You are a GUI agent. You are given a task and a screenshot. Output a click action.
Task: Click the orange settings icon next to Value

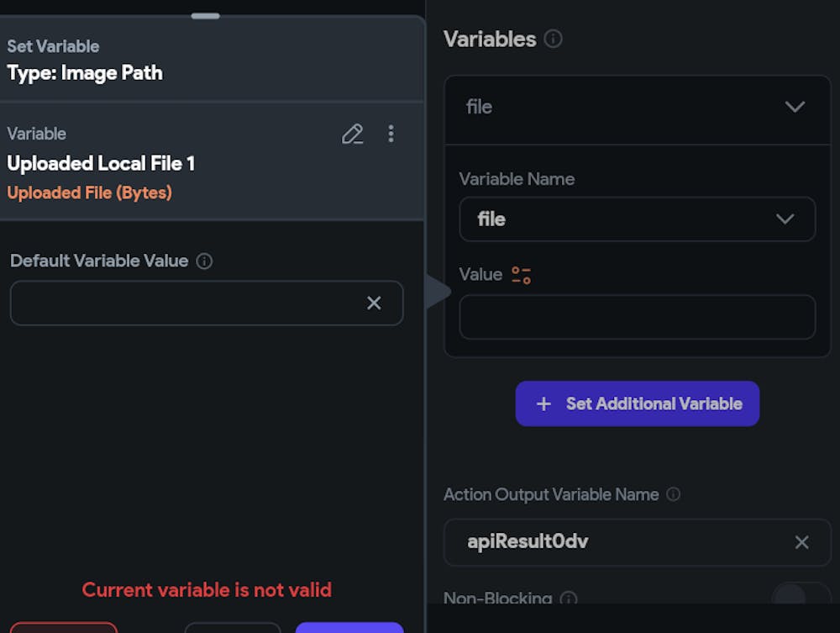click(x=521, y=275)
